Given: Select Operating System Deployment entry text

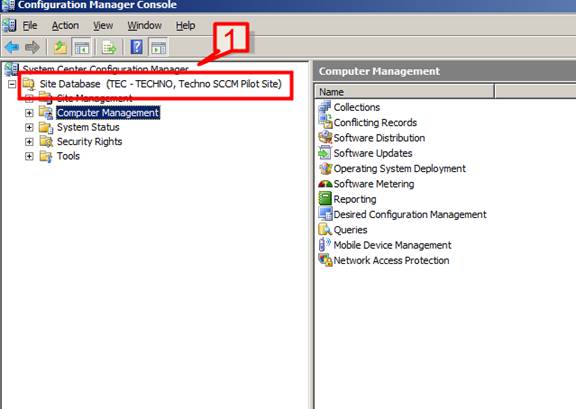Looking at the screenshot, I should [400, 169].
